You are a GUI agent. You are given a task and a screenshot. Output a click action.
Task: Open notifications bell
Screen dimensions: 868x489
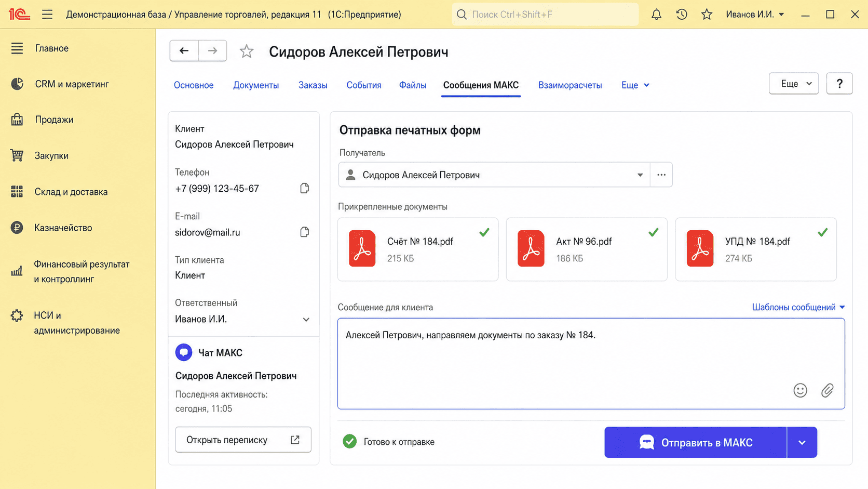tap(656, 14)
